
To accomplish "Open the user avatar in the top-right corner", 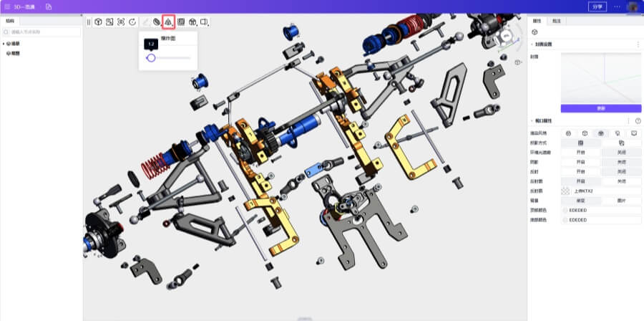I will [x=632, y=7].
